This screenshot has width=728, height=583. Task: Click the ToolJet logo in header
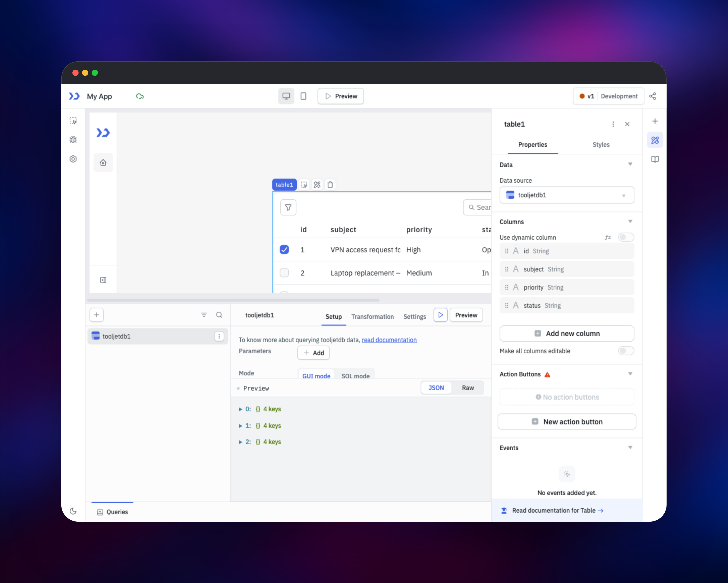coord(74,96)
